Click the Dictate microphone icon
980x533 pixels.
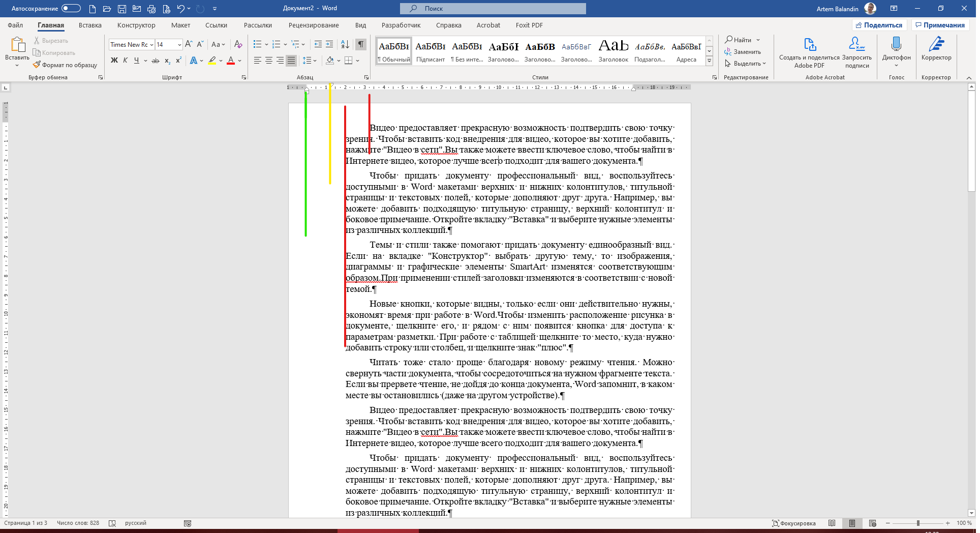click(896, 45)
